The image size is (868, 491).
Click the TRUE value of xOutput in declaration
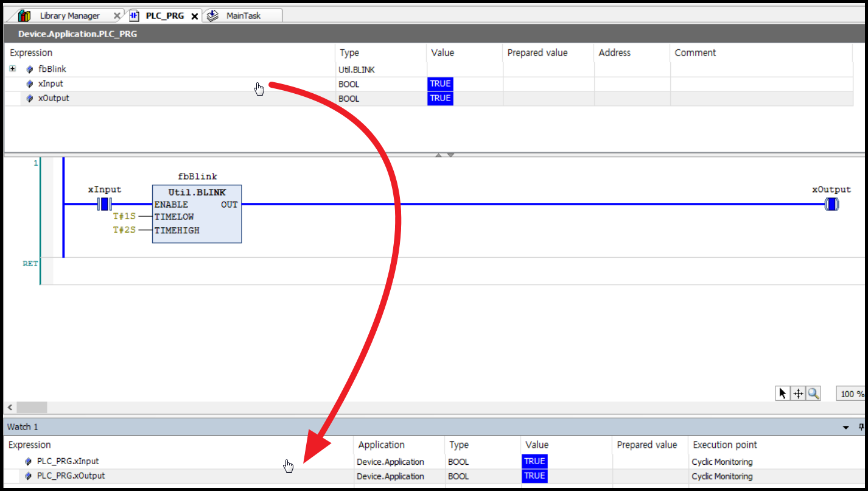pos(440,99)
